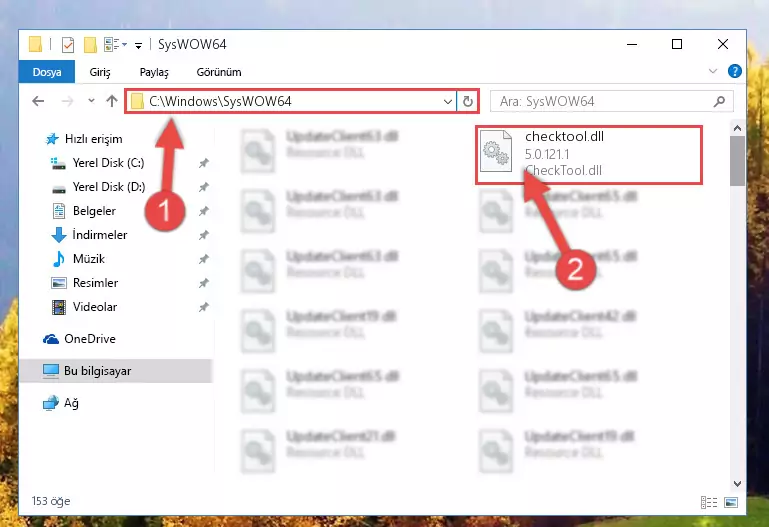This screenshot has width=769, height=527.
Task: Click the Videolar film strip icon
Action: (x=59, y=307)
